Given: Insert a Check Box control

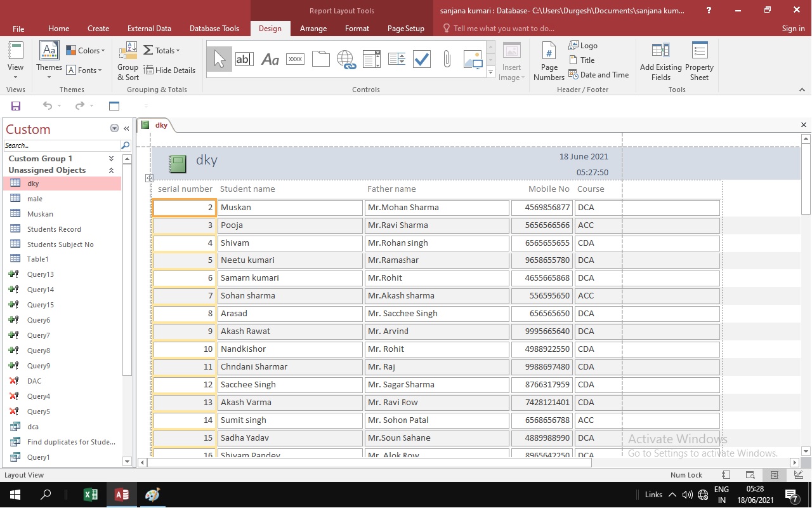Looking at the screenshot, I should click(x=421, y=58).
